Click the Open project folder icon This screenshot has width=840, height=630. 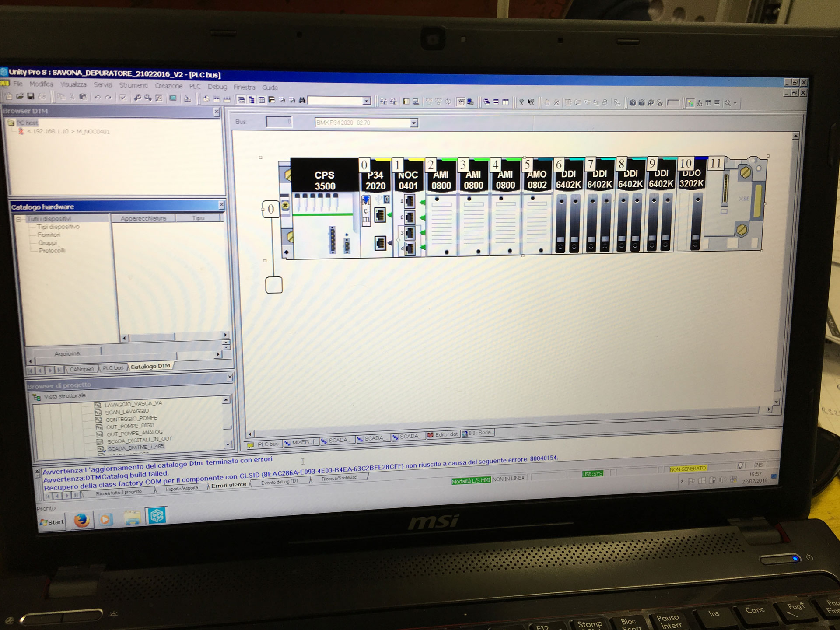click(20, 96)
